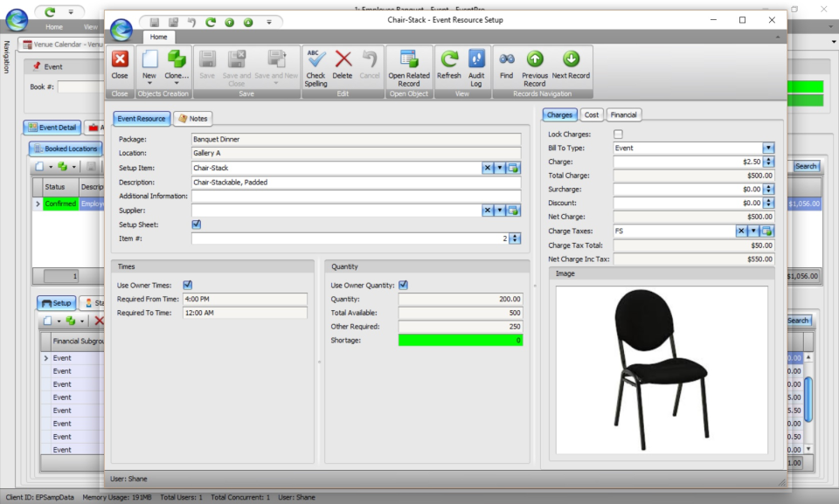Click the Home ribbon tab
This screenshot has width=839, height=504.
point(158,37)
